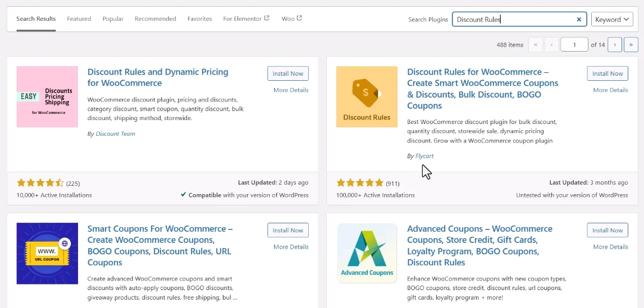The height and width of the screenshot is (308, 644).
Task: Open the Discount Rules and Dynamic Pricing title link
Action: tap(158, 77)
